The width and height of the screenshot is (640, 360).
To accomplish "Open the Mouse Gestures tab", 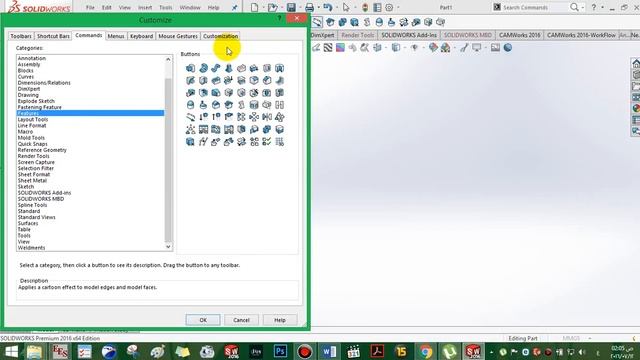I will pyautogui.click(x=178, y=36).
